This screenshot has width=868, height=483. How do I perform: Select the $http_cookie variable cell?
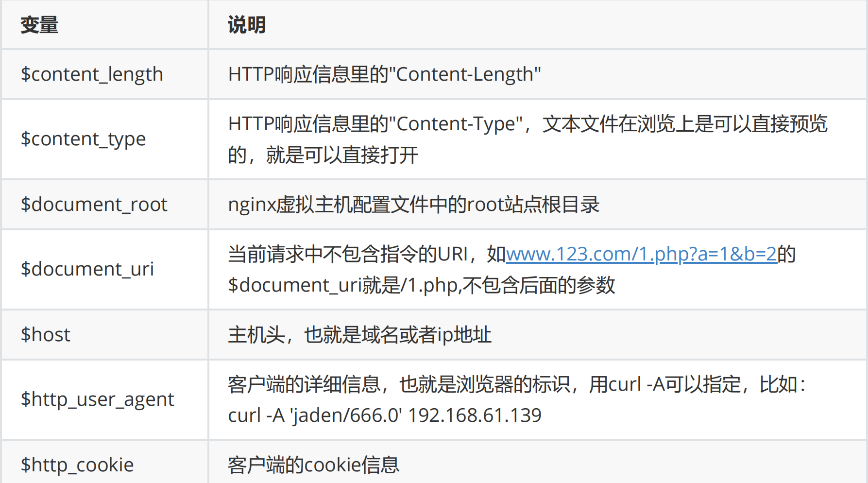[77, 465]
